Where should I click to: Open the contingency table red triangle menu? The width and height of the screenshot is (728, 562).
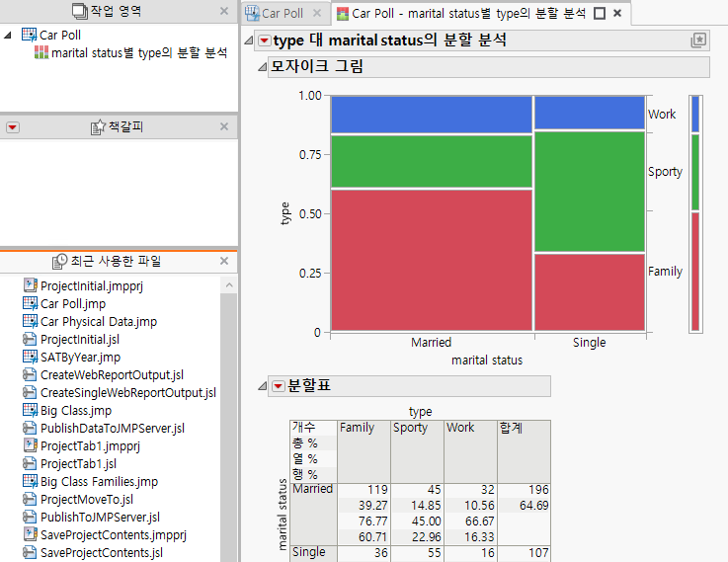(x=279, y=386)
